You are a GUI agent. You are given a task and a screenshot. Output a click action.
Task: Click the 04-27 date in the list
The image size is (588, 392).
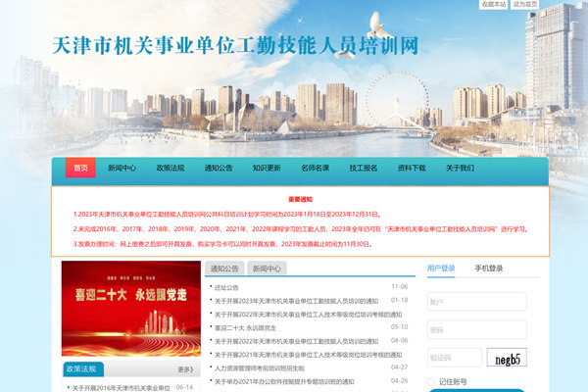point(400,367)
